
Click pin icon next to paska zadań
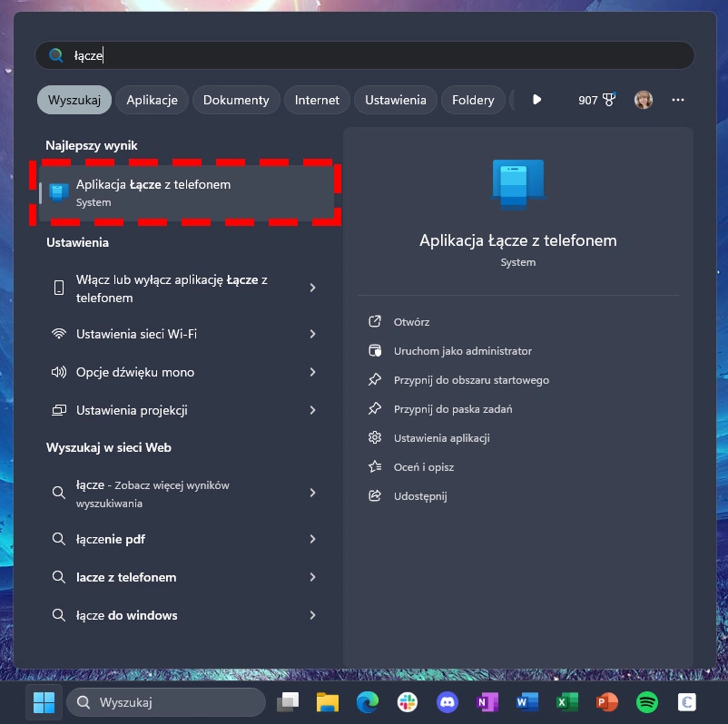click(375, 408)
